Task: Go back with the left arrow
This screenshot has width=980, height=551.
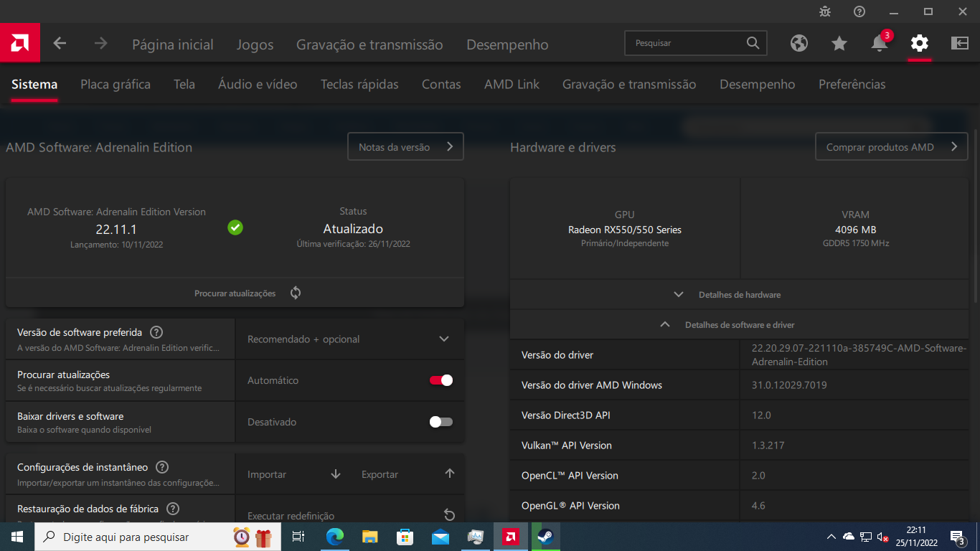Action: pos(60,43)
